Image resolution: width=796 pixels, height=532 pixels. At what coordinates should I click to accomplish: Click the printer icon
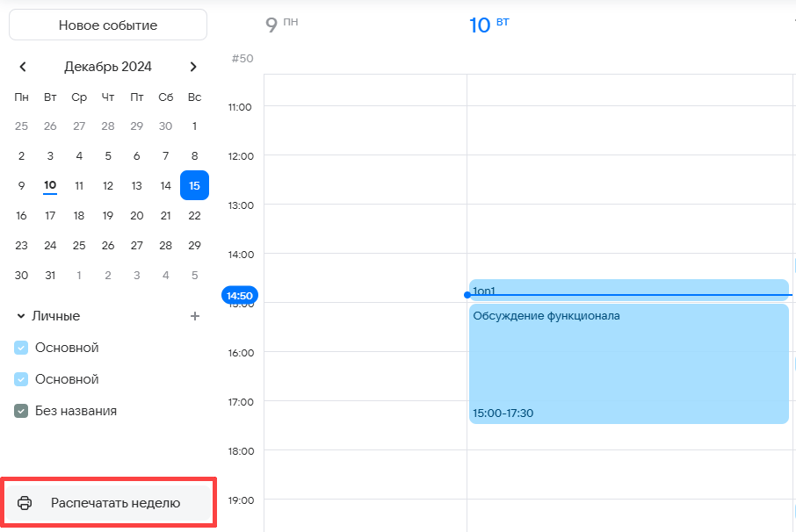tap(25, 503)
